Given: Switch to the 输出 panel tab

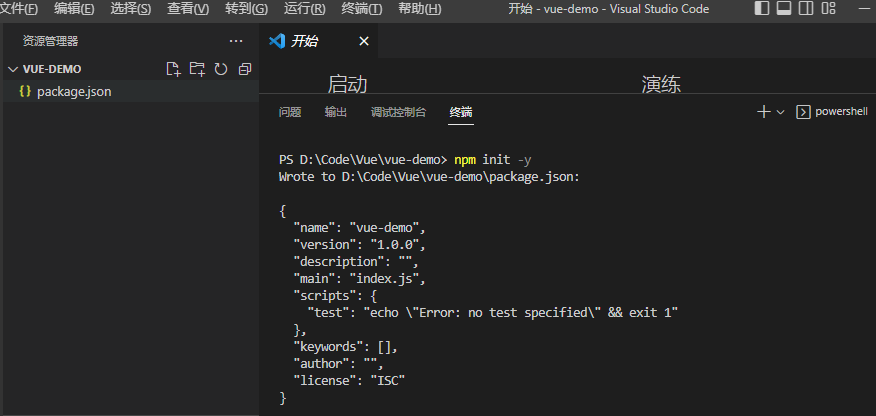Looking at the screenshot, I should (336, 112).
